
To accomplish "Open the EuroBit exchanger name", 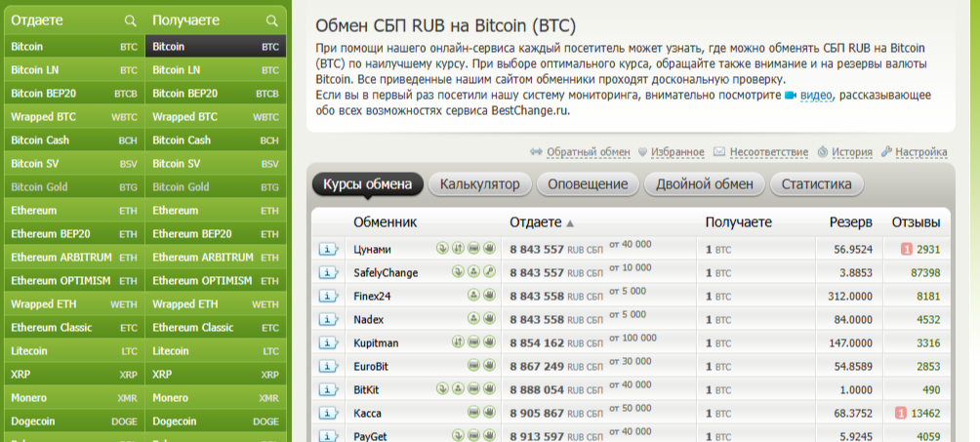I will tap(373, 366).
